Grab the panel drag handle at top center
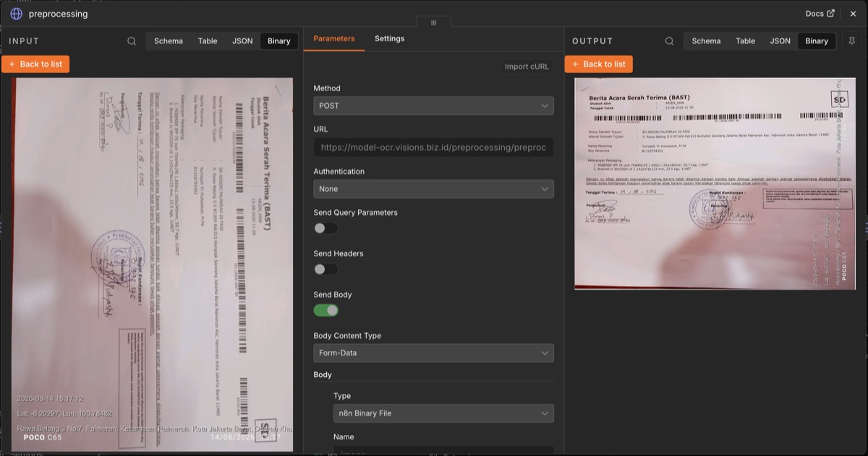Screen dimensions: 868x456 [x=433, y=22]
